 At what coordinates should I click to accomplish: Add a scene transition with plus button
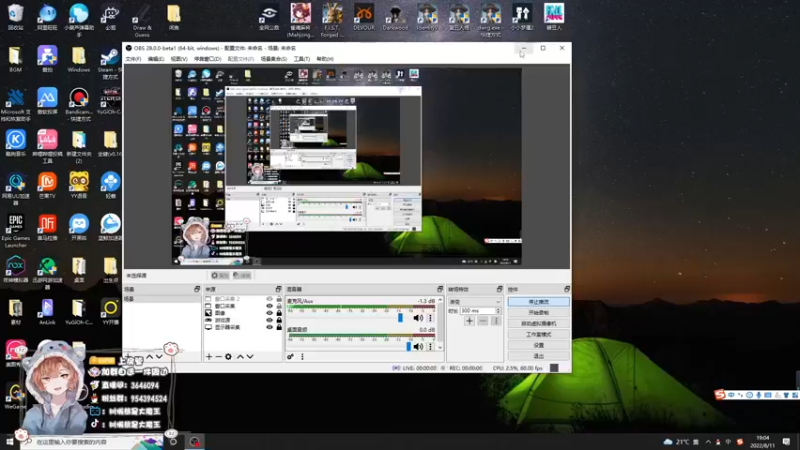[x=469, y=321]
